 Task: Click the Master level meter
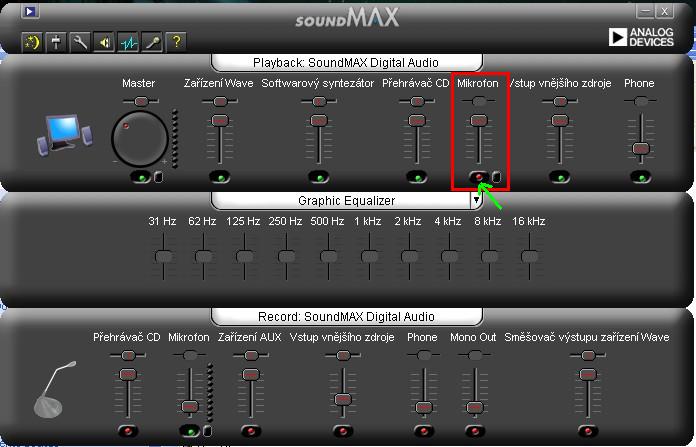pyautogui.click(x=175, y=138)
